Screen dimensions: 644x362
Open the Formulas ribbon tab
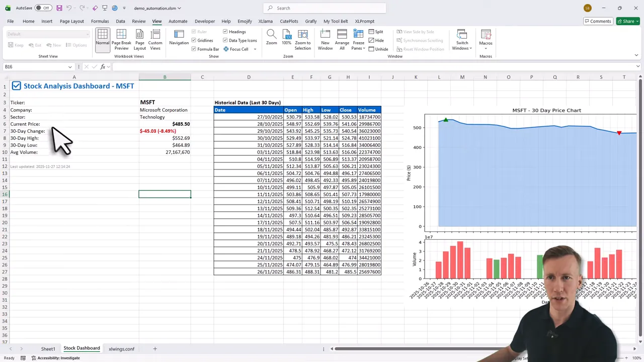click(100, 21)
